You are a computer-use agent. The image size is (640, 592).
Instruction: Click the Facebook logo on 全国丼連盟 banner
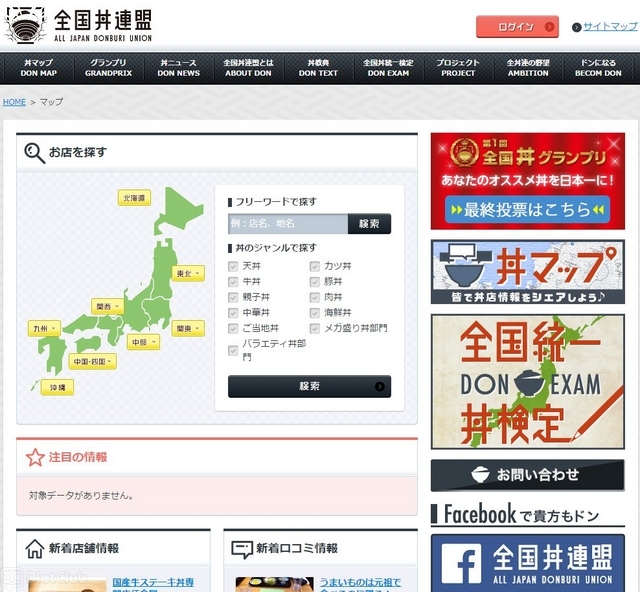[462, 564]
